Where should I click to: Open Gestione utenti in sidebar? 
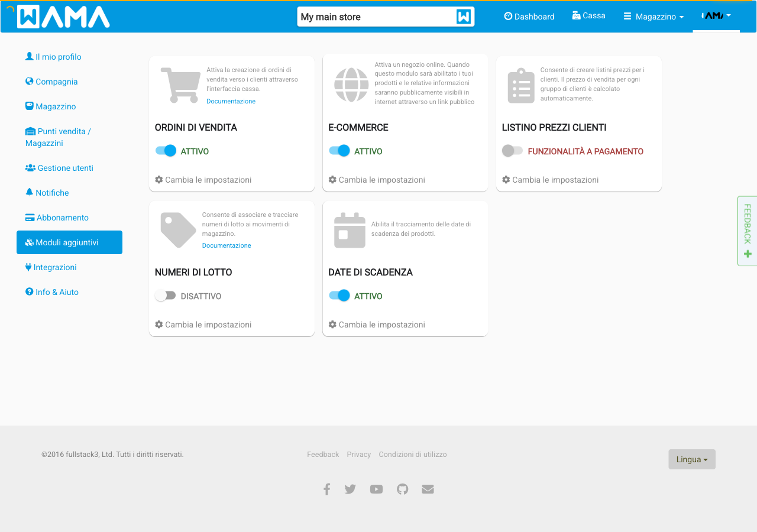tap(69, 168)
